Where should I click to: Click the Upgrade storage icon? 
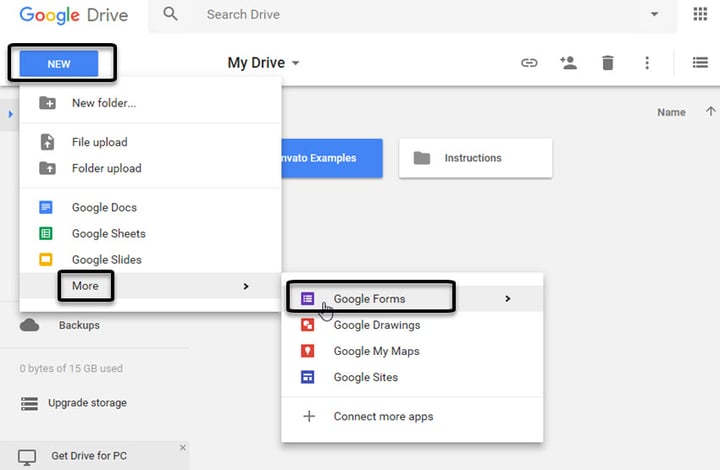click(x=29, y=403)
